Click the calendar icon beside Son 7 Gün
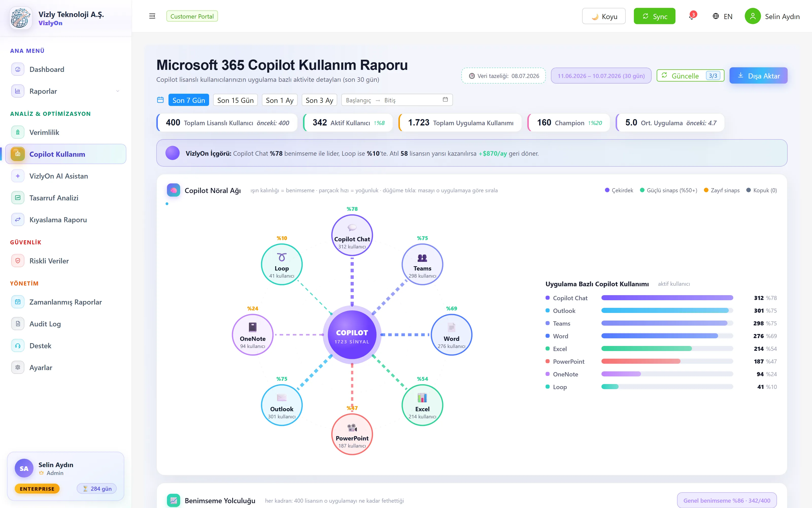This screenshot has width=812, height=508. 160,100
